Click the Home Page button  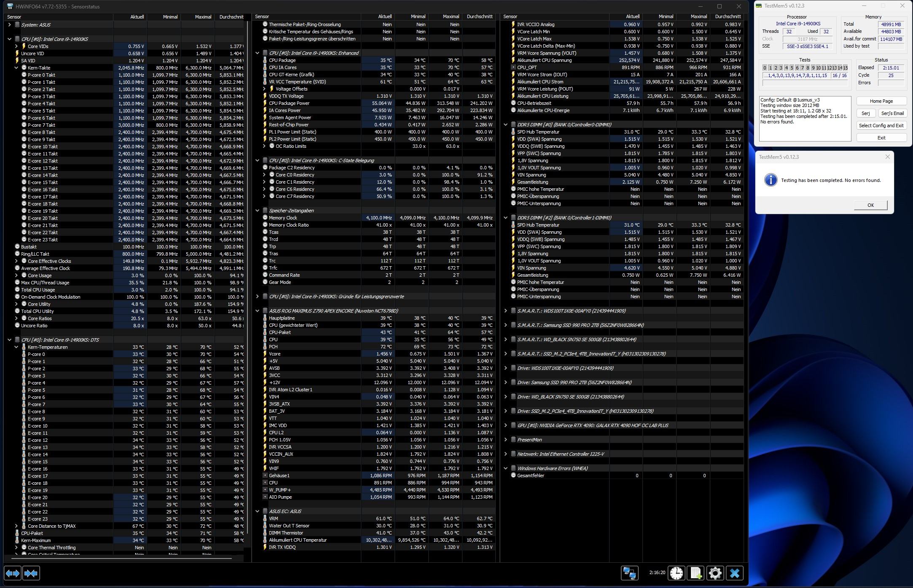tap(881, 101)
